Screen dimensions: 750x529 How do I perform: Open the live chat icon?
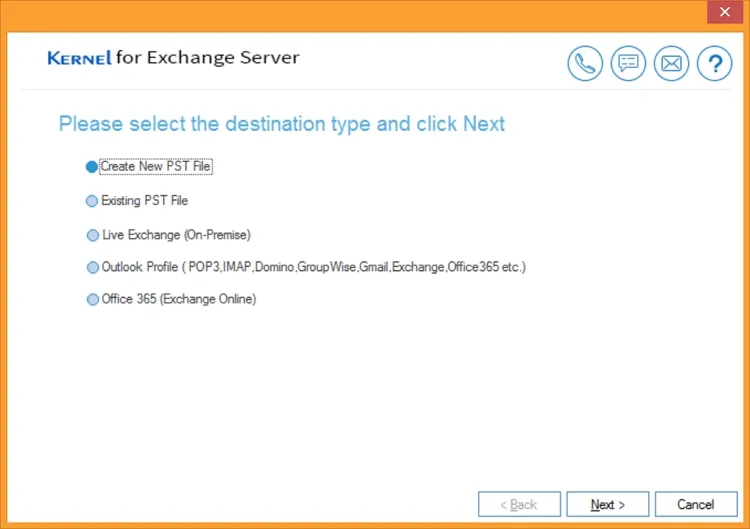coord(628,64)
